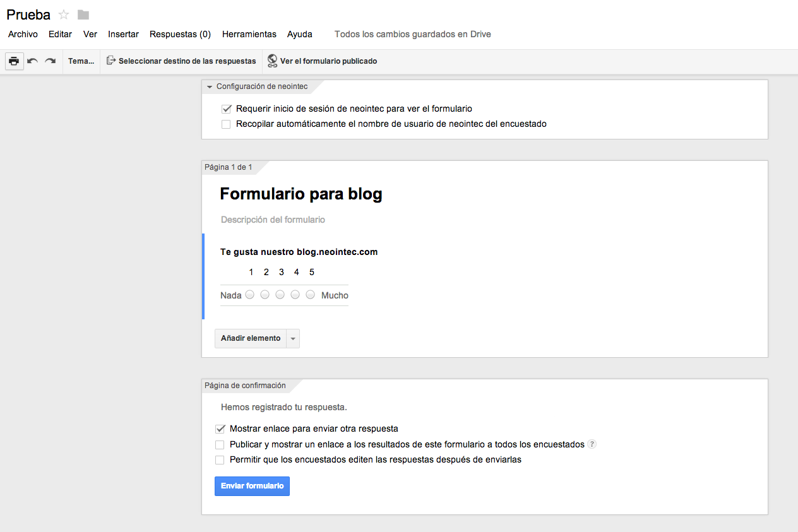This screenshot has width=798, height=532.
Task: Click the Tema... toolbar button
Action: (x=81, y=61)
